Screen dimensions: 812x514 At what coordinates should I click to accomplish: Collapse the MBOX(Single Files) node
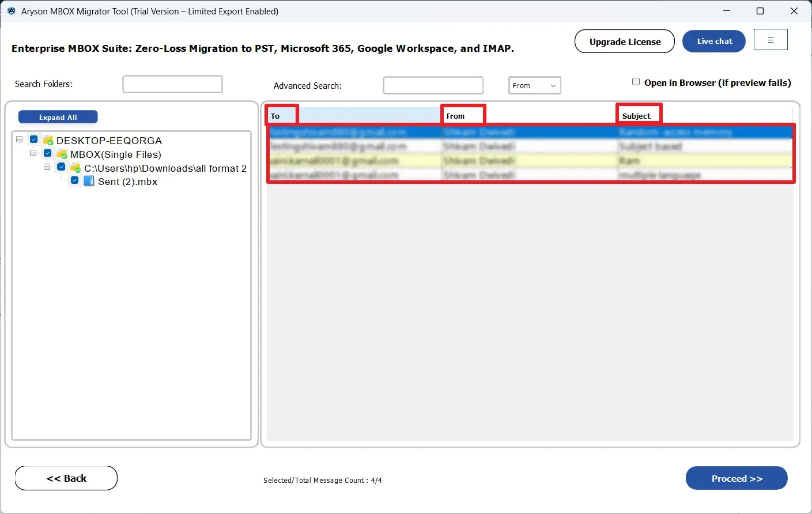click(33, 153)
